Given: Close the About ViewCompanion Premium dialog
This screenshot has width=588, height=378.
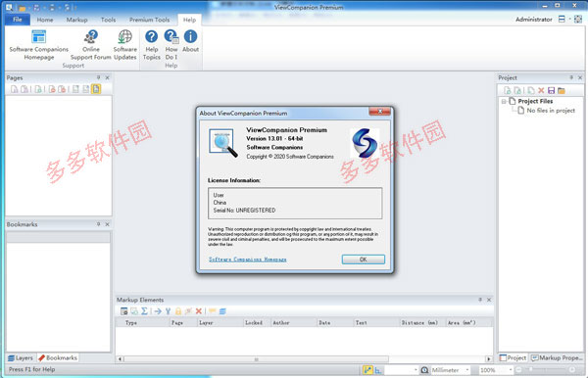Looking at the screenshot, I should coord(379,112).
